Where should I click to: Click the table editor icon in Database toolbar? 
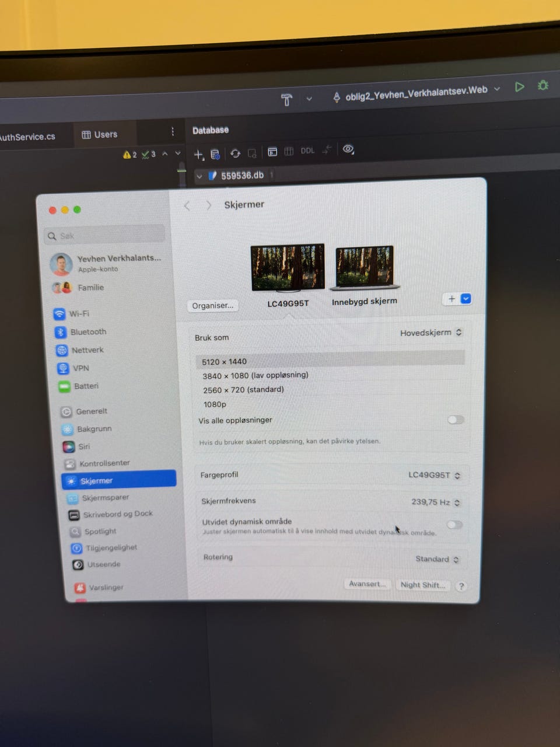tap(289, 151)
